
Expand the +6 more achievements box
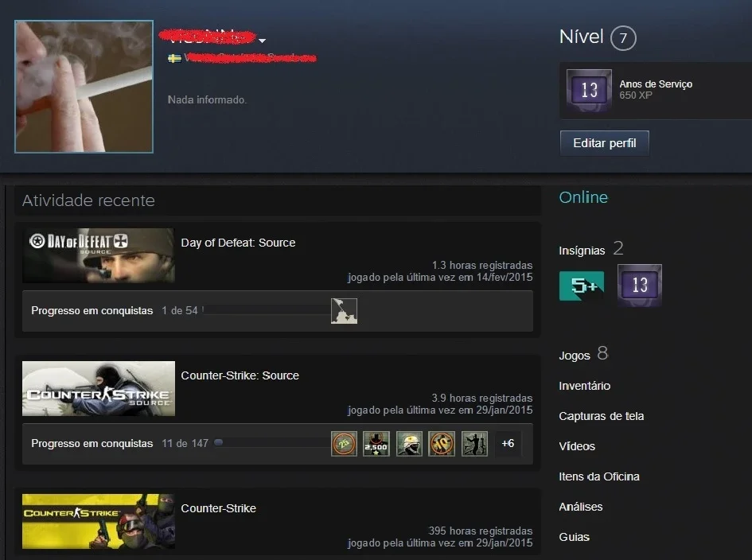[x=508, y=444]
